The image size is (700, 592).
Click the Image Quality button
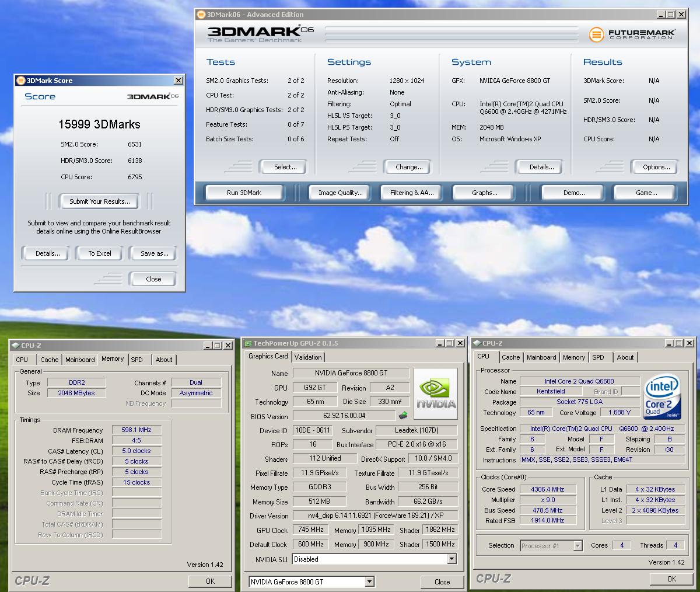pyautogui.click(x=341, y=193)
